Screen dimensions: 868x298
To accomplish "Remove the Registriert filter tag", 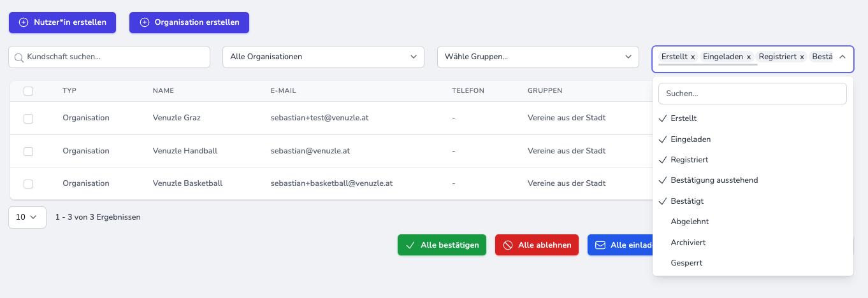I will tap(802, 57).
